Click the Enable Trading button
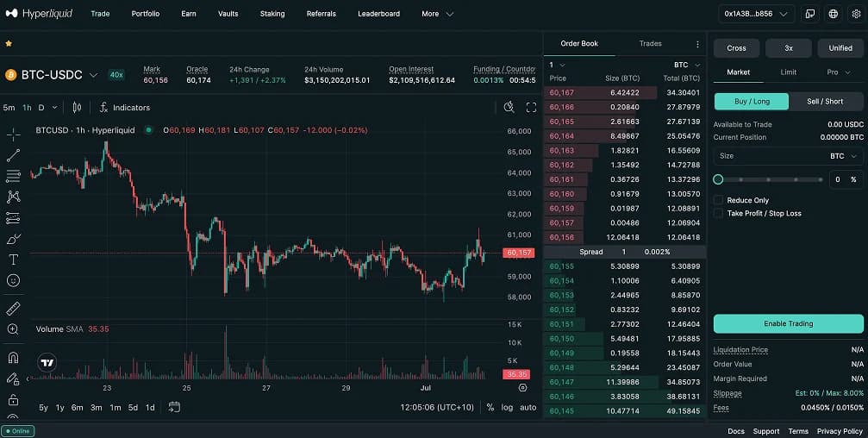 788,323
